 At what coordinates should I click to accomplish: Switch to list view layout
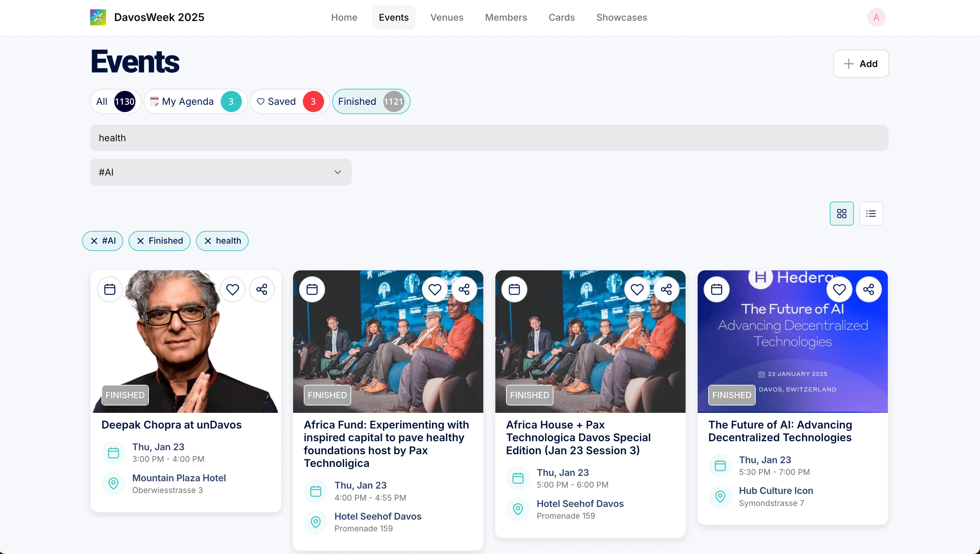pyautogui.click(x=871, y=214)
